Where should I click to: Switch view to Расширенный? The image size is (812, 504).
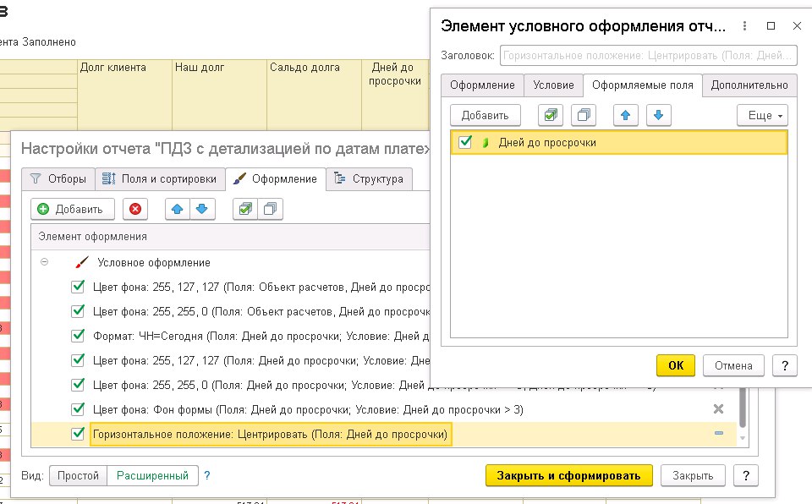pos(153,475)
